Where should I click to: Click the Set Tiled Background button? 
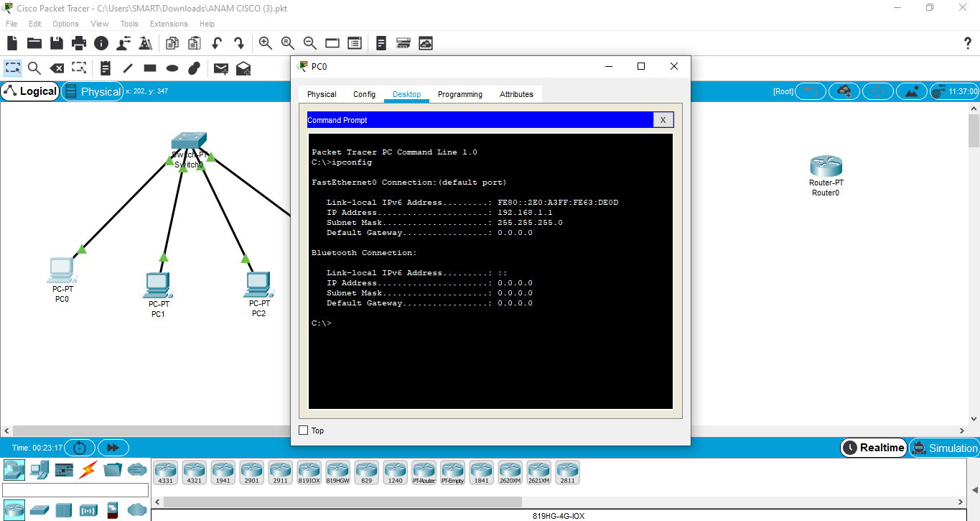click(912, 91)
